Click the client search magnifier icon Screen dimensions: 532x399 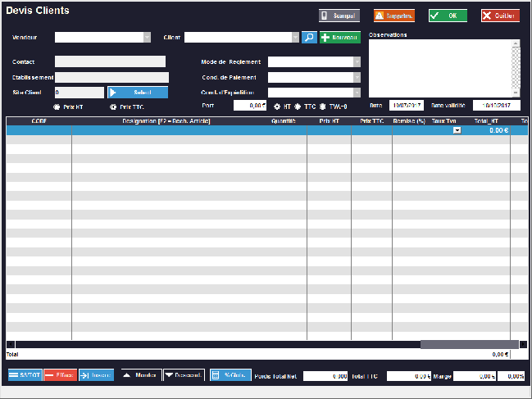coord(309,37)
